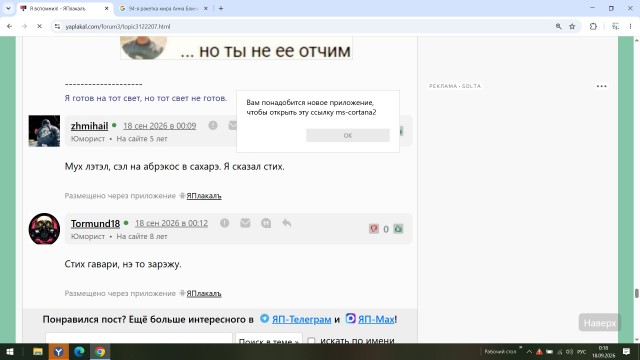640x360 pixels.
Task: Downvote Tormund18's post
Action: coord(374,229)
